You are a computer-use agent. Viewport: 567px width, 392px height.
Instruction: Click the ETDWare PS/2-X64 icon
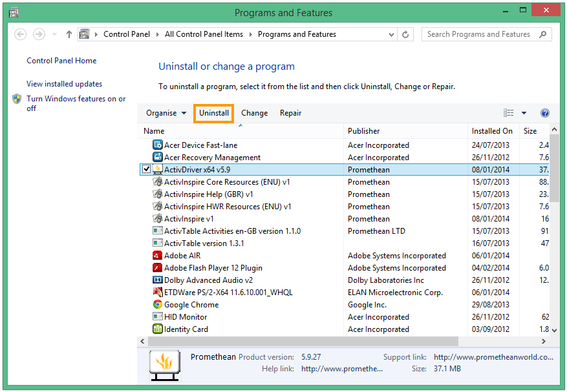click(157, 293)
